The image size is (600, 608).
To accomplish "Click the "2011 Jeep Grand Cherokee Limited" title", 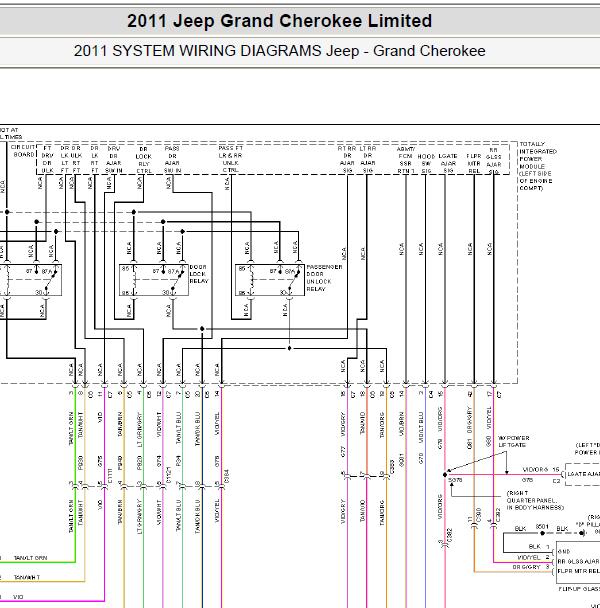I will coord(279,21).
